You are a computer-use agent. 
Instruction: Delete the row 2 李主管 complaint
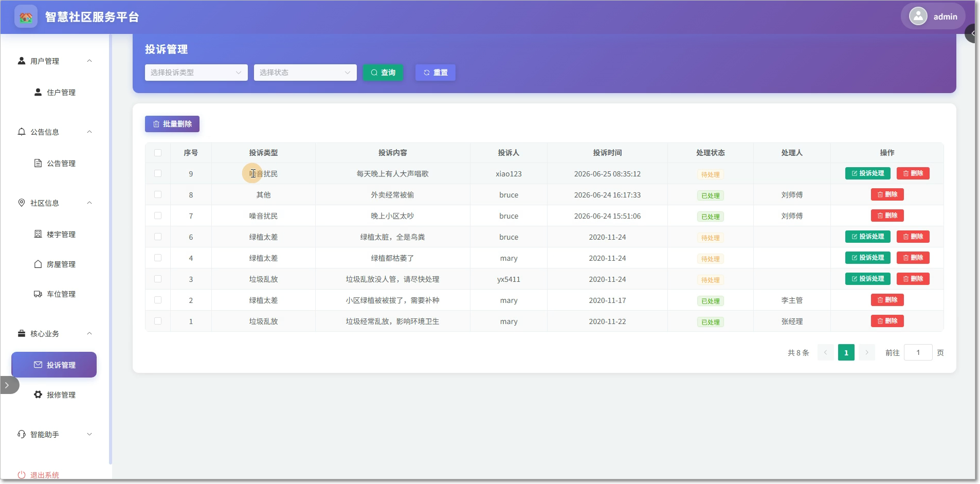887,300
